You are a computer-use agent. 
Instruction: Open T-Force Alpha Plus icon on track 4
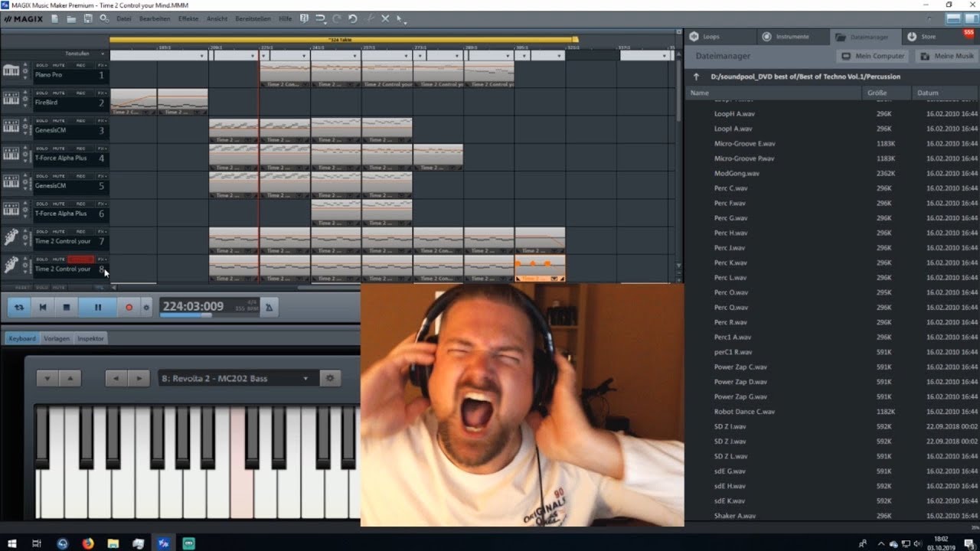[11, 155]
